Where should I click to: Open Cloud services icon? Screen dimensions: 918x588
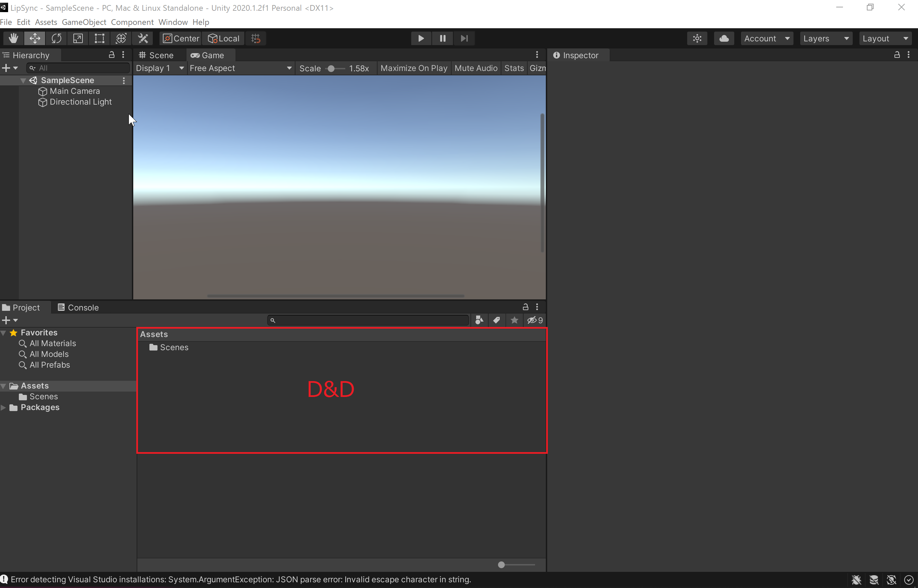point(723,38)
